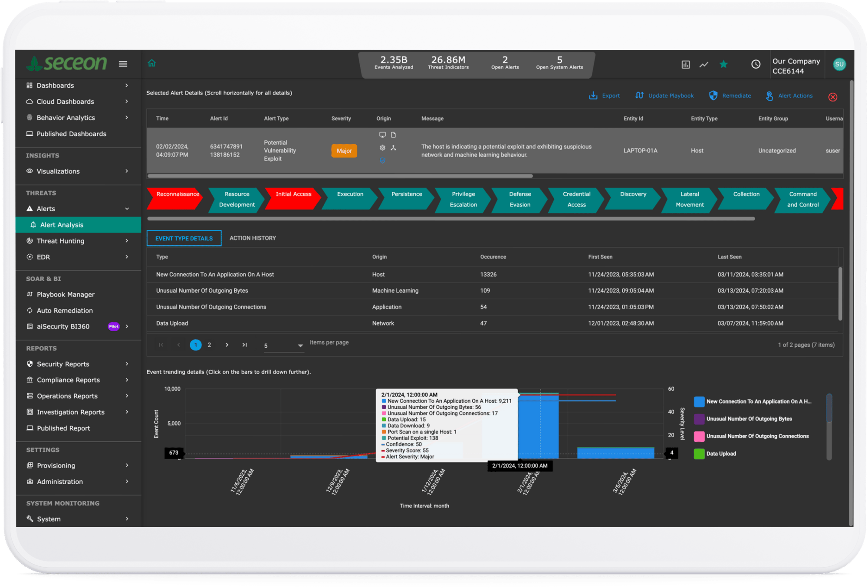
Task: Open Published Report menu item
Action: click(63, 428)
